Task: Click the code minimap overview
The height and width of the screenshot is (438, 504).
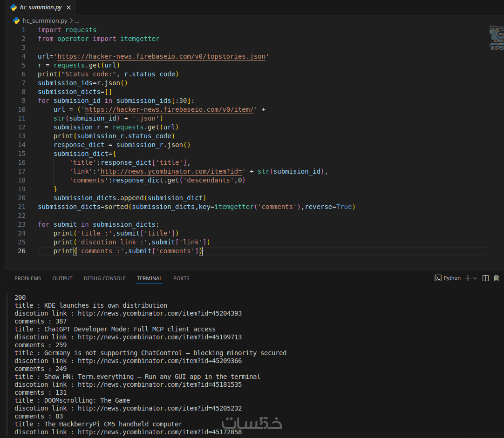Action: (496, 38)
